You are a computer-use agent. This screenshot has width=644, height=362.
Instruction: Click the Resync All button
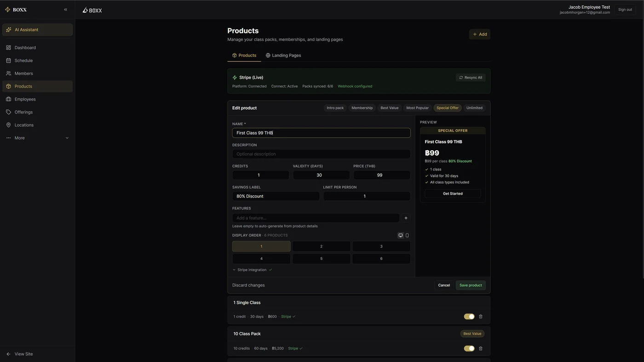(470, 77)
